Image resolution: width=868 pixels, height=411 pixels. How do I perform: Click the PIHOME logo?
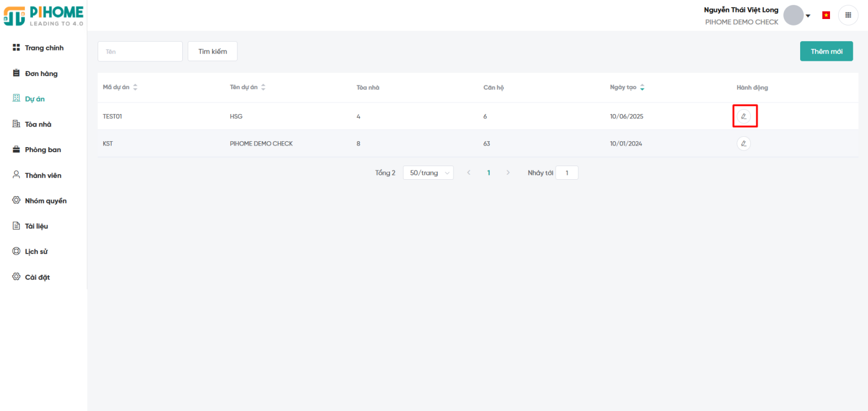[x=44, y=16]
